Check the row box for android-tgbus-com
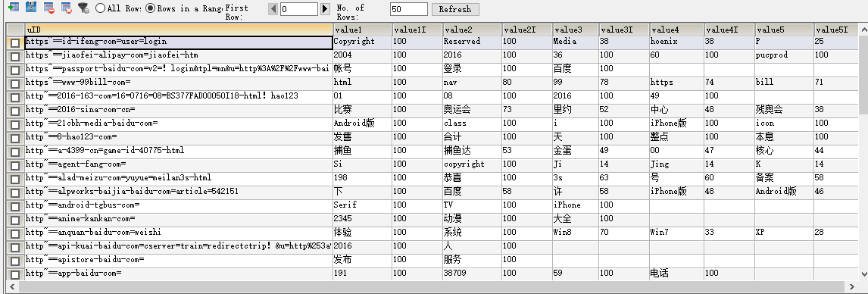 15,207
